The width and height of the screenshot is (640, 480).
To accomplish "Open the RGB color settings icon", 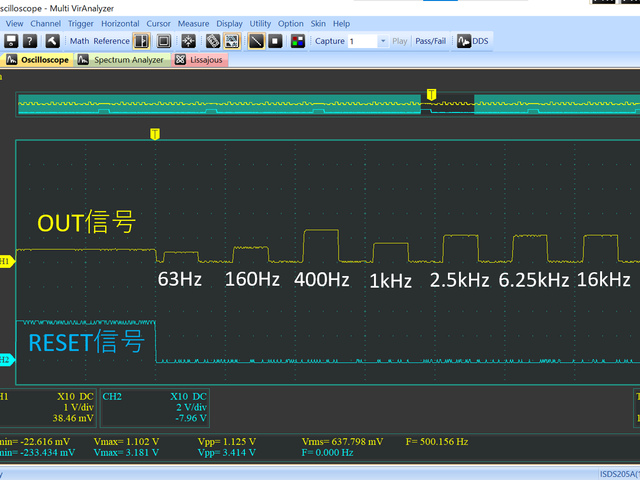I will [x=297, y=41].
